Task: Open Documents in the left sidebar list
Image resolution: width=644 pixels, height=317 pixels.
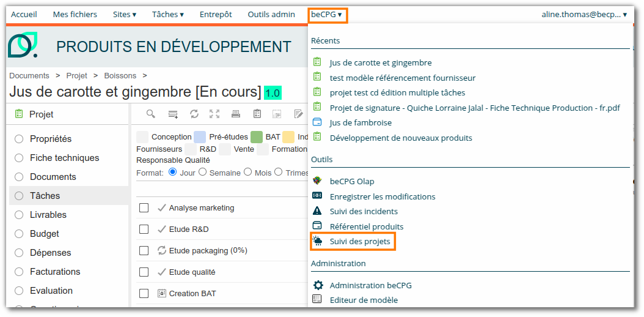Action: point(53,177)
